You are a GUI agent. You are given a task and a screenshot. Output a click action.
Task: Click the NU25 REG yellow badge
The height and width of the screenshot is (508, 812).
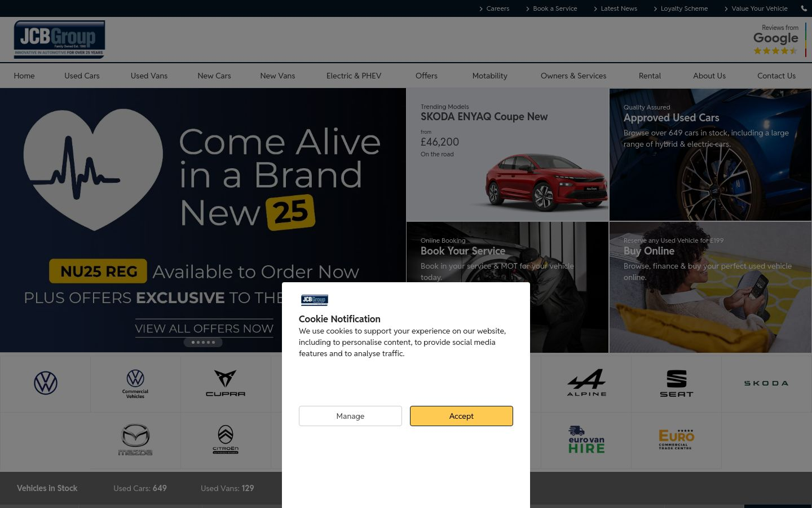[x=98, y=271]
